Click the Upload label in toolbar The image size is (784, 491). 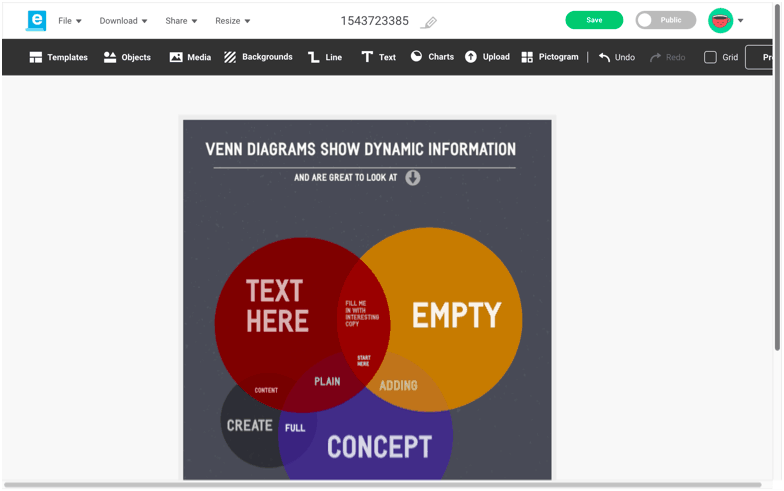(x=496, y=57)
